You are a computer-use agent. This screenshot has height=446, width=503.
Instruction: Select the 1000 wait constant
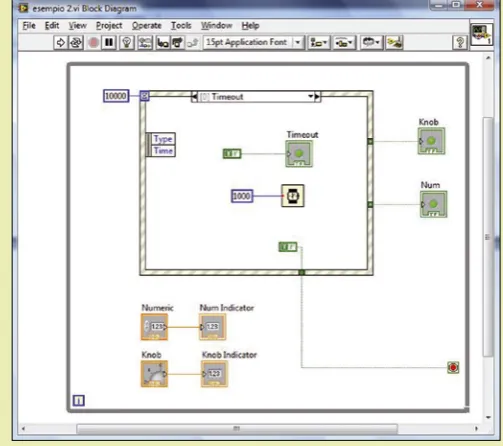tap(242, 196)
